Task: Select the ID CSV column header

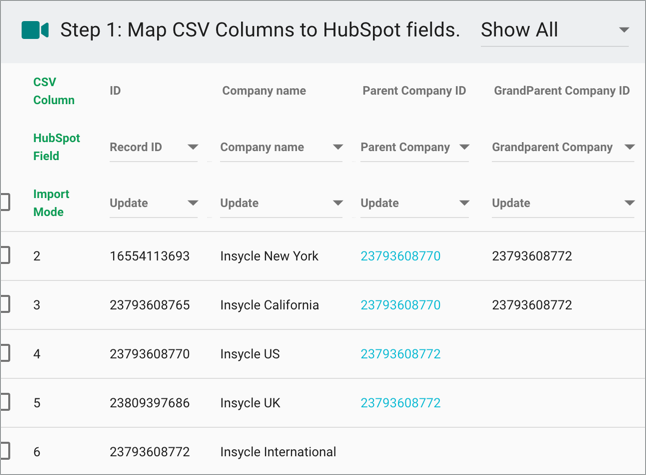Action: coord(115,91)
